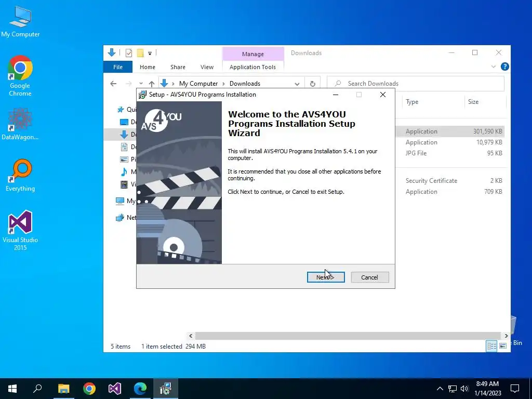
Task: Select the setup installer taskbar icon
Action: click(166, 389)
